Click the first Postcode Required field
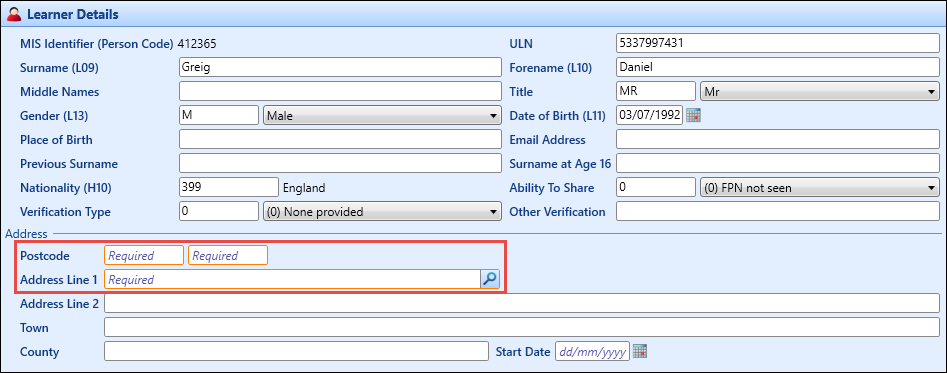Image resolution: width=947 pixels, height=373 pixels. 144,255
